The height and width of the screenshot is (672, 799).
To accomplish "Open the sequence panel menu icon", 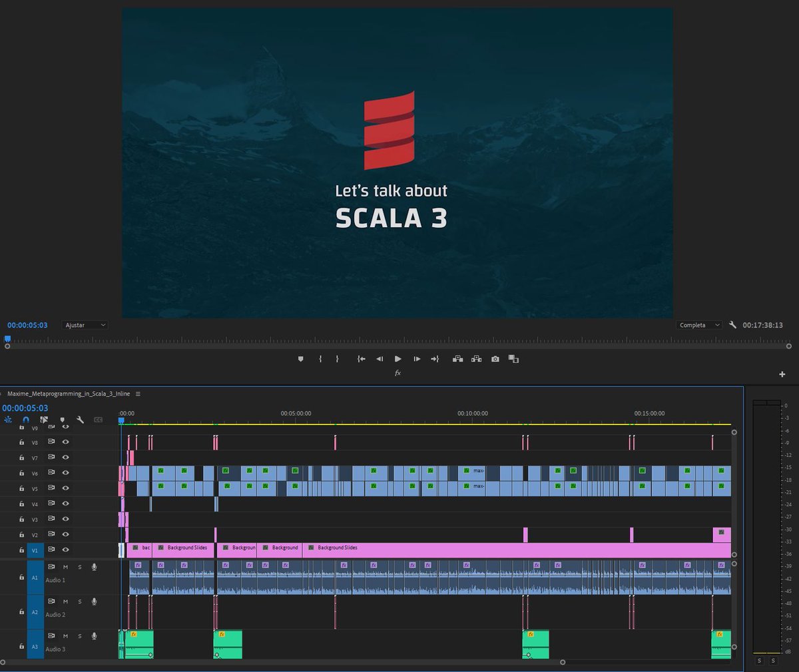I will click(138, 394).
